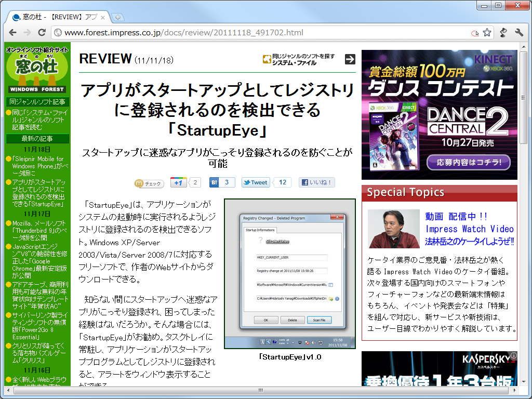Click the extension icon beside the wrench
Screen dimensions: 532x399
pyautogui.click(x=503, y=33)
